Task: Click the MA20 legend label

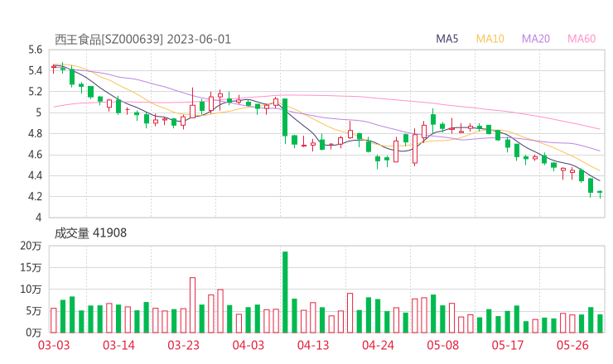Action: coord(536,39)
